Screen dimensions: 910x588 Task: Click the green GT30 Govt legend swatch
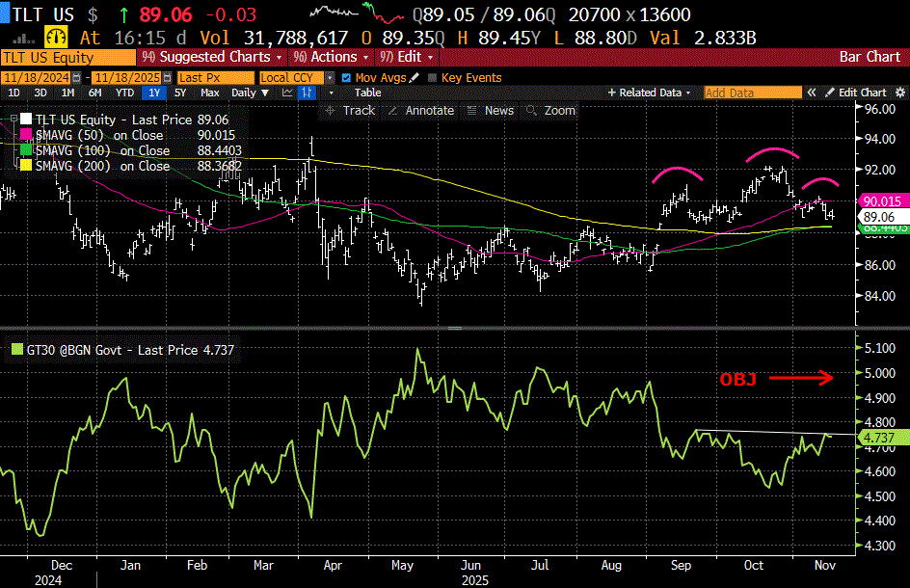tap(17, 350)
